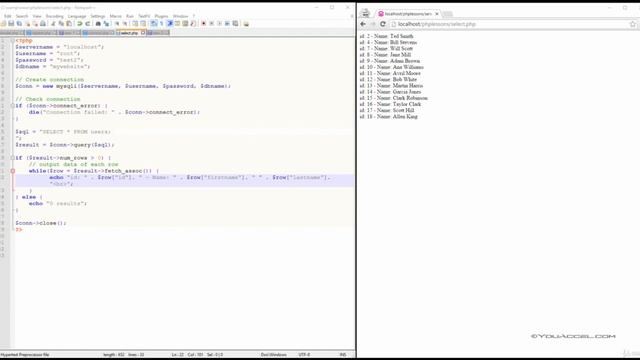Click the Zoom In toolbar icon

(117, 24)
